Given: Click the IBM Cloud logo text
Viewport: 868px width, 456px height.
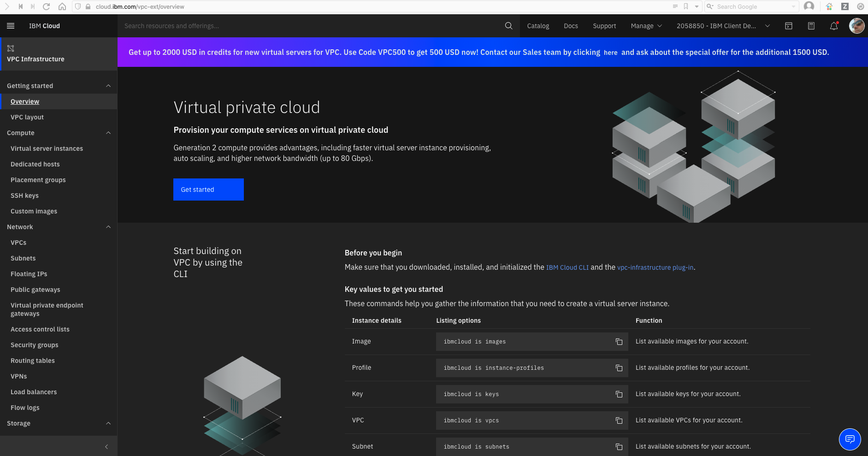Looking at the screenshot, I should click(44, 26).
